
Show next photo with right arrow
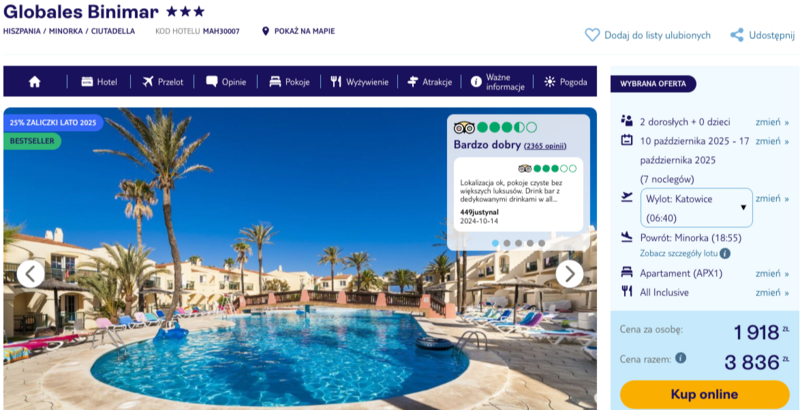coord(569,274)
